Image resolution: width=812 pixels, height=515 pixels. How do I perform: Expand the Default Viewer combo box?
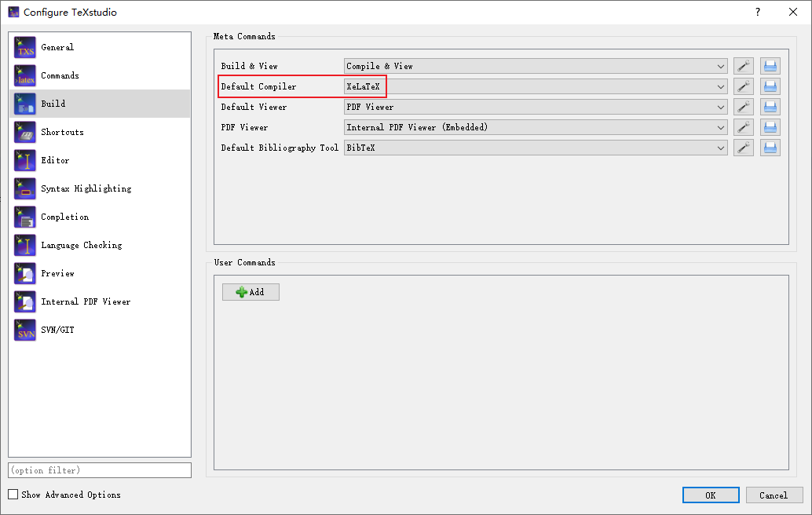click(x=536, y=107)
